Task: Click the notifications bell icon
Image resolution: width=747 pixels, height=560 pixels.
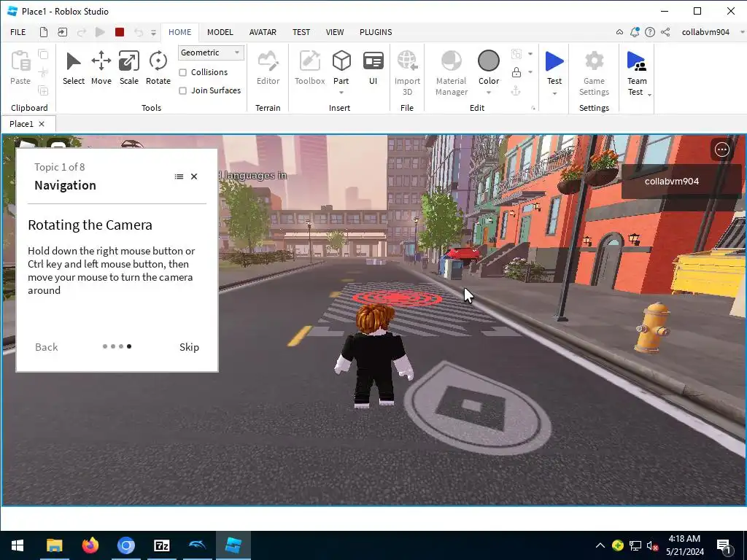Action: (635, 32)
